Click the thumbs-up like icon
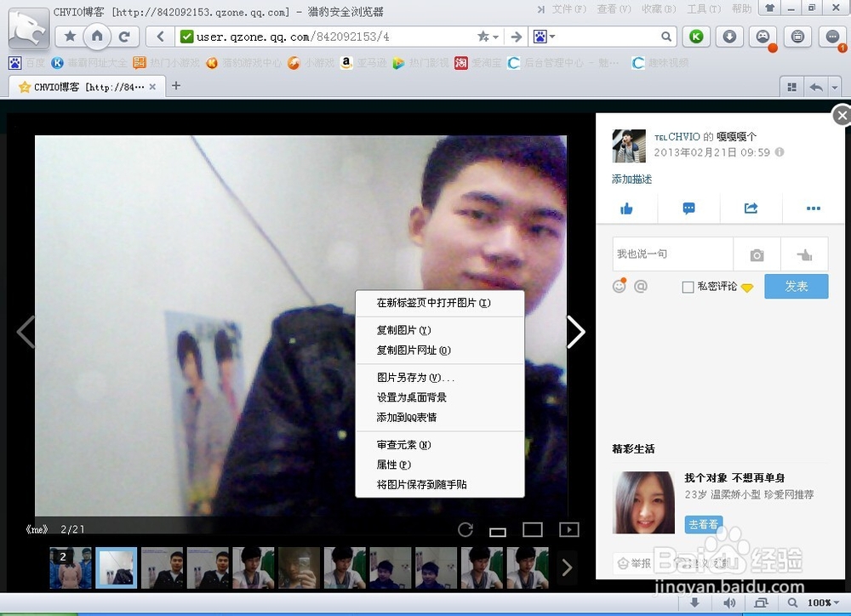 click(628, 208)
